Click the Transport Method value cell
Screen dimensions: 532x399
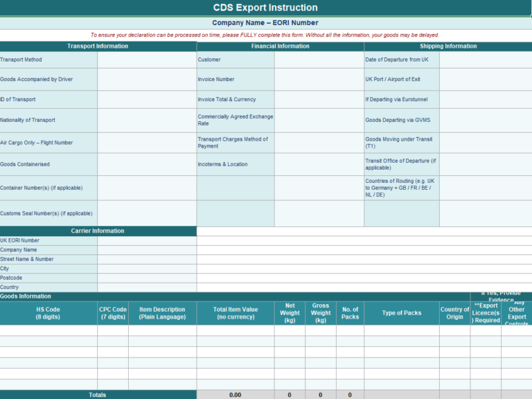pos(147,60)
